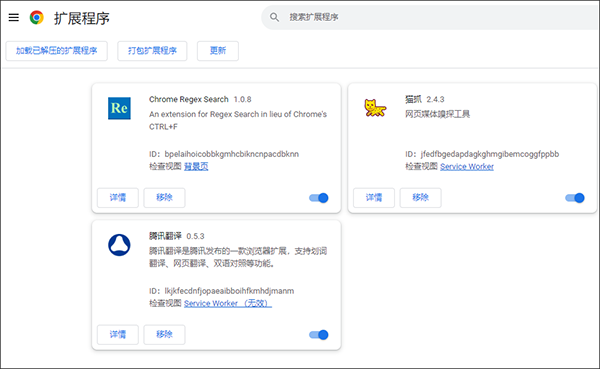Open the hamburger main menu
This screenshot has height=369, width=600.
(x=14, y=18)
